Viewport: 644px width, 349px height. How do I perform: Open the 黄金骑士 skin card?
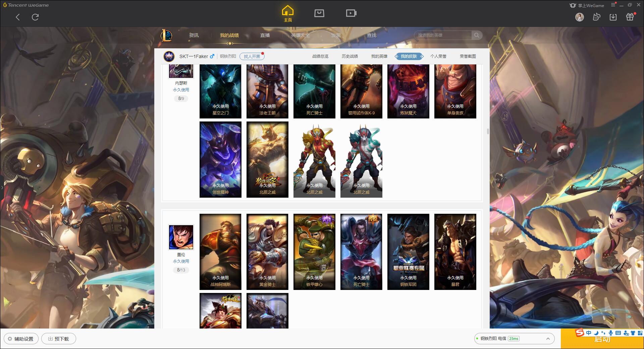267,252
